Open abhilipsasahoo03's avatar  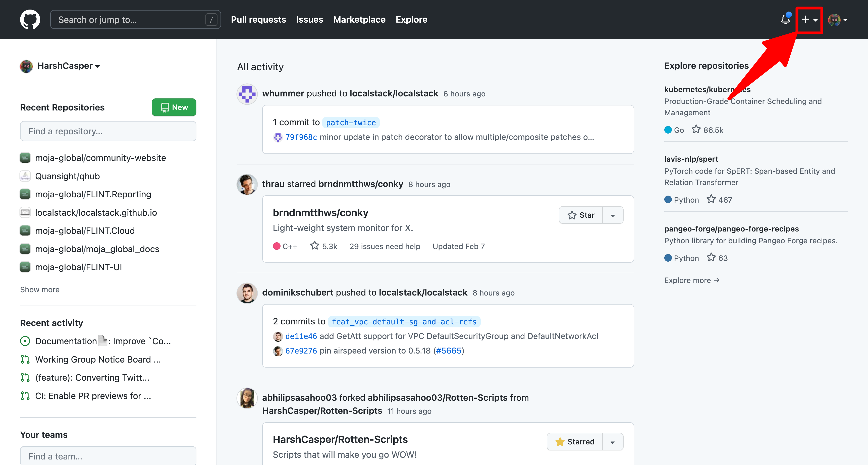pyautogui.click(x=247, y=398)
